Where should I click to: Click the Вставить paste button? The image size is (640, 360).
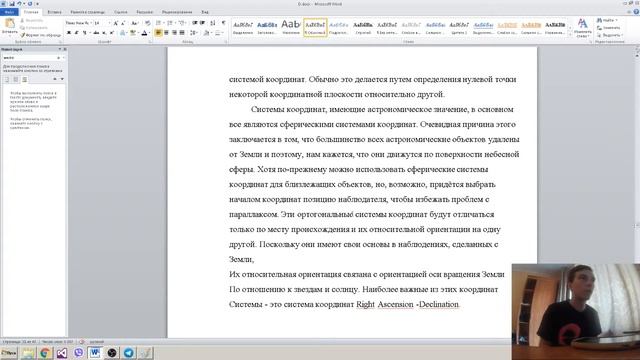9,27
